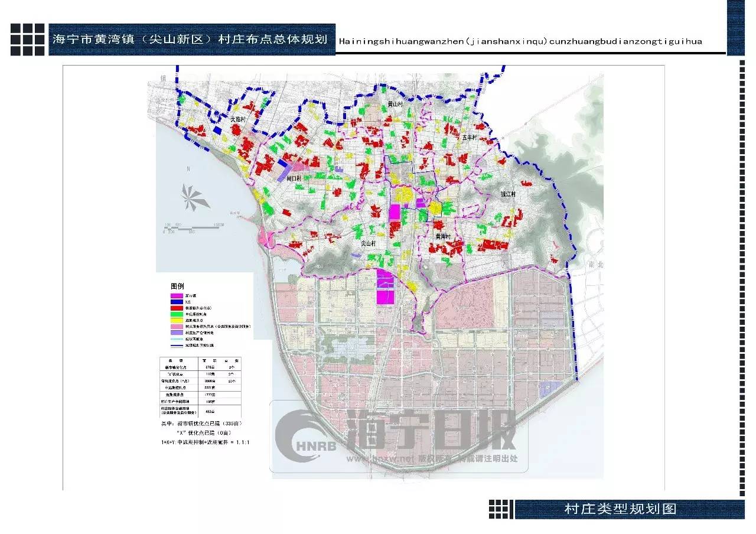Click the yellow legend swatch
The image size is (756, 534).
177,320
